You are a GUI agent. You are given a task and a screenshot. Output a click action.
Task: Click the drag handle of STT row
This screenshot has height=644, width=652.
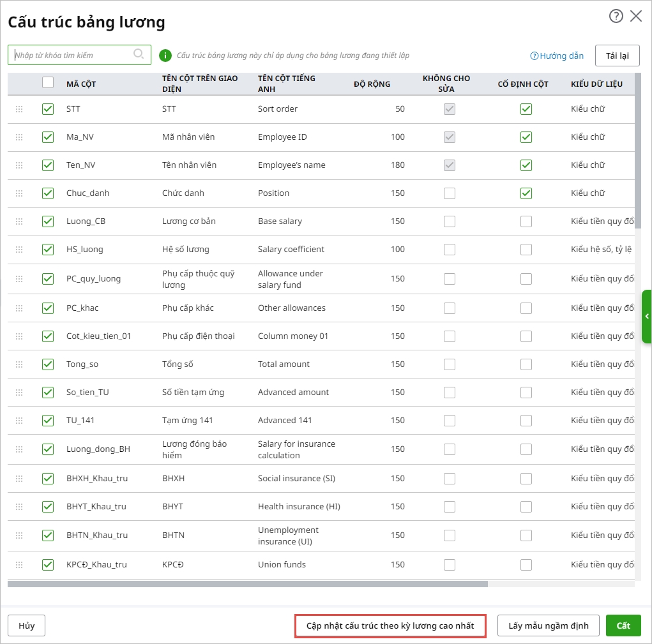(x=19, y=109)
